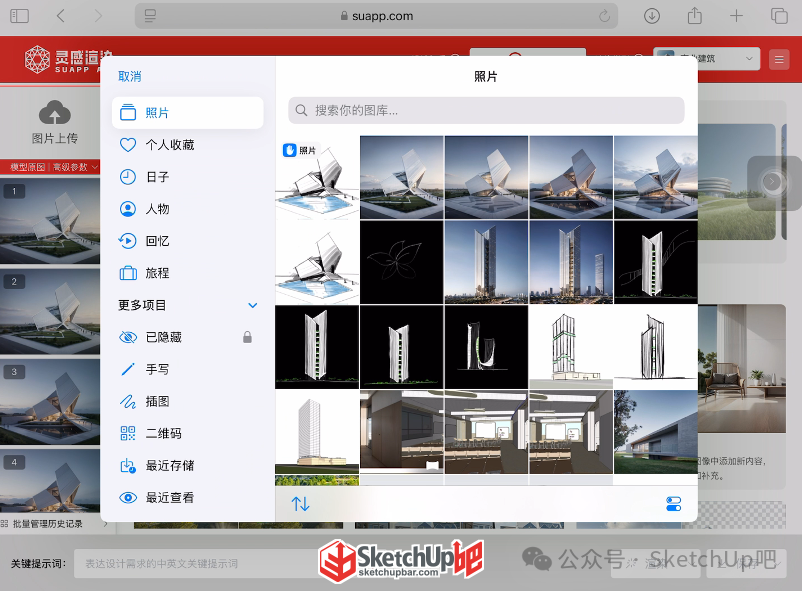Image resolution: width=802 pixels, height=591 pixels.
Task: Open the photo sort order arrows
Action: pyautogui.click(x=301, y=504)
